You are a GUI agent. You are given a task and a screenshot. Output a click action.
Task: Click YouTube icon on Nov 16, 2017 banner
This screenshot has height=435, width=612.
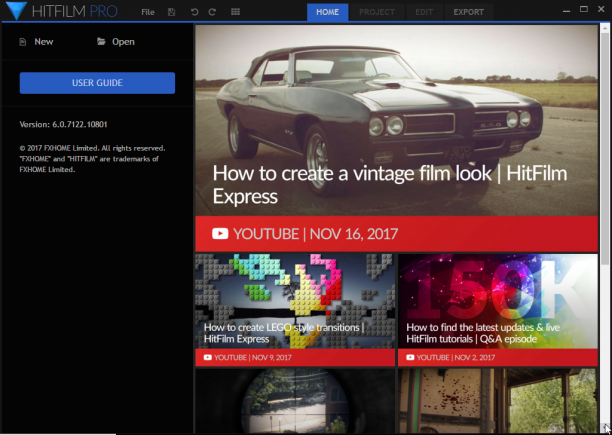tap(220, 234)
